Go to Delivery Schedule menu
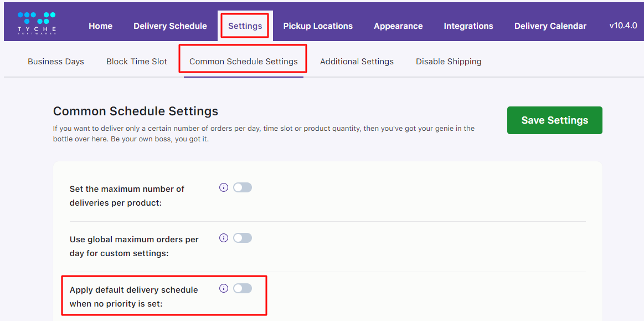The height and width of the screenshot is (321, 644). 170,26
